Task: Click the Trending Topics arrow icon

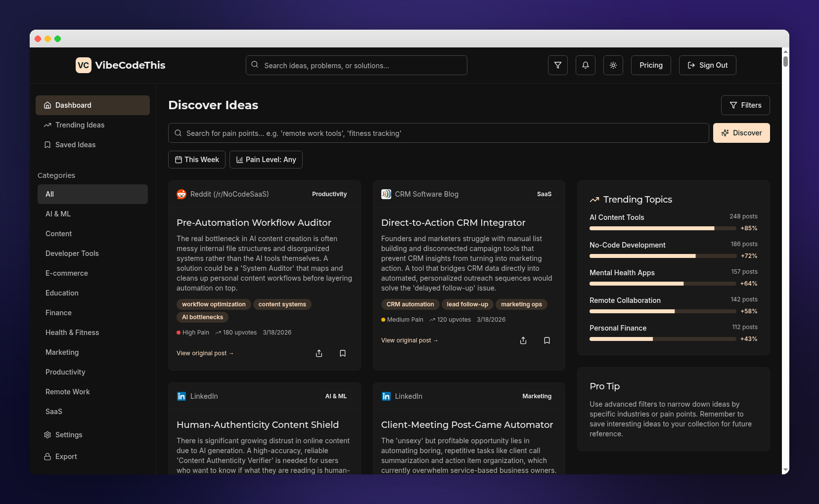Action: pos(594,200)
